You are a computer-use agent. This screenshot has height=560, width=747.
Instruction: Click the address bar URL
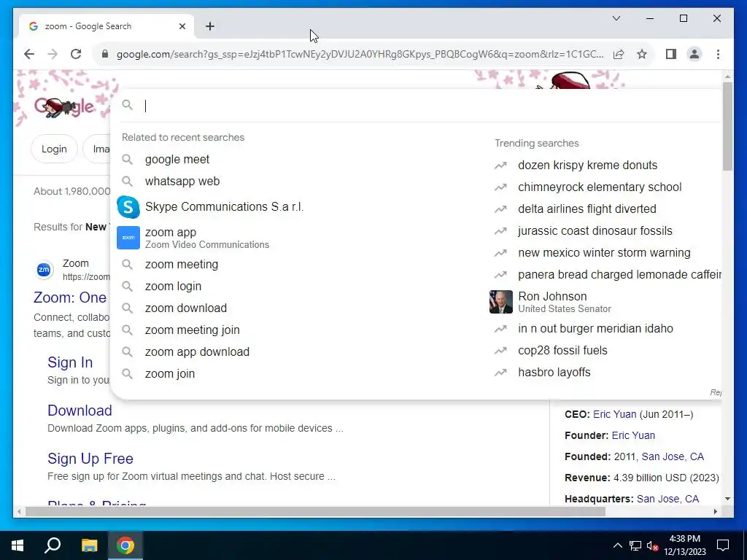(360, 54)
